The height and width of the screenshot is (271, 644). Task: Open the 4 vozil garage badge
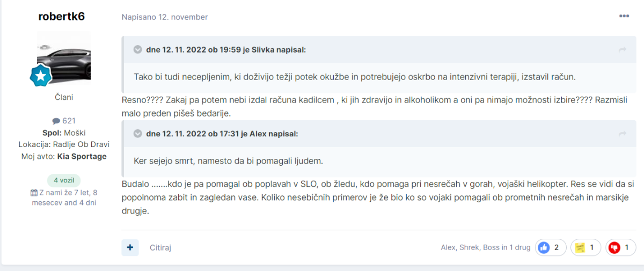point(64,180)
